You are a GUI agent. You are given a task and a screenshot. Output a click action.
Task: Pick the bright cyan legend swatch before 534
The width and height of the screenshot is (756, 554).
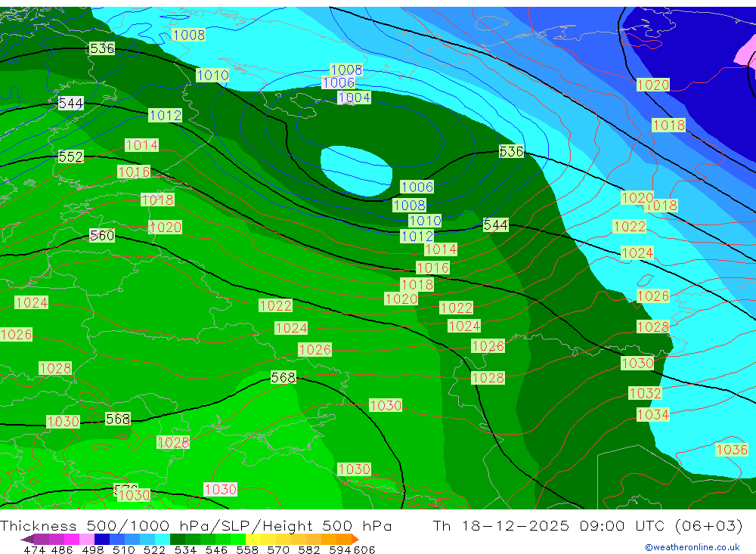(163, 539)
